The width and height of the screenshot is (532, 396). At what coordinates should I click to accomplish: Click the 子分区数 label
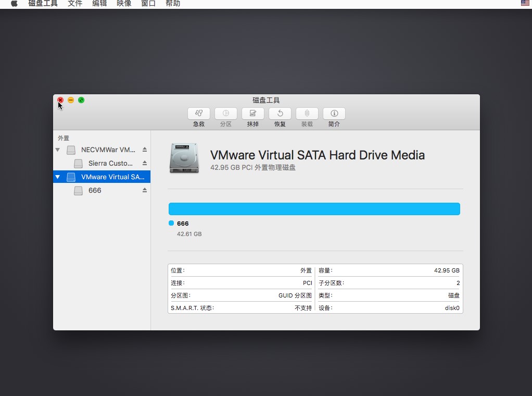point(331,283)
